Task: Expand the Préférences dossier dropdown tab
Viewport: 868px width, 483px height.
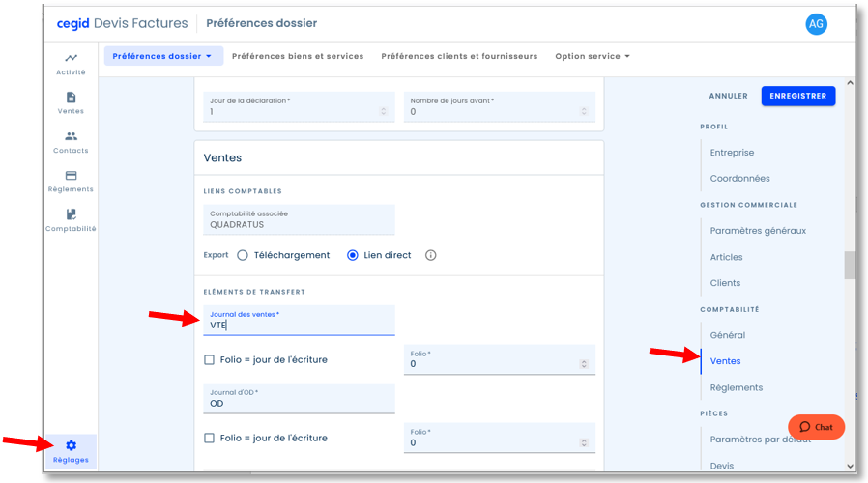Action: coord(162,56)
